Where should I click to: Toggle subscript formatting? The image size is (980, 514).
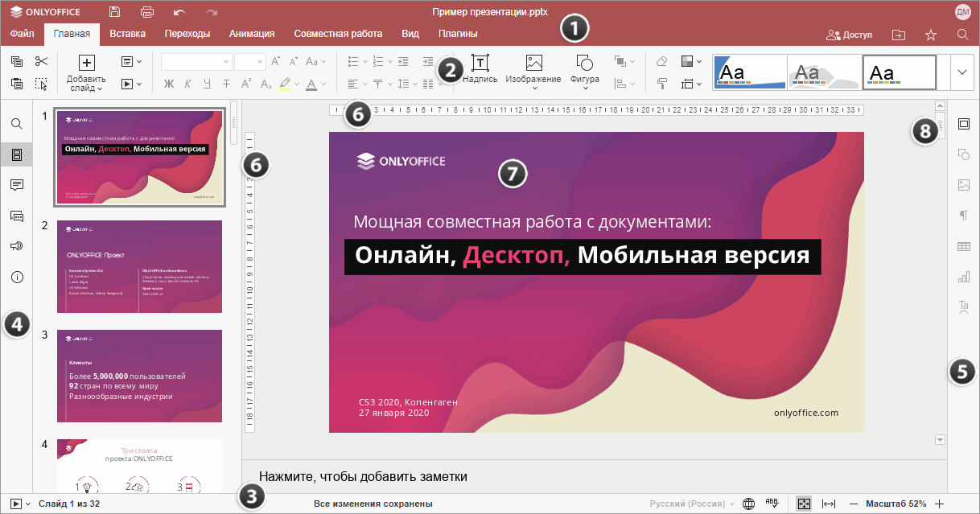pyautogui.click(x=265, y=84)
